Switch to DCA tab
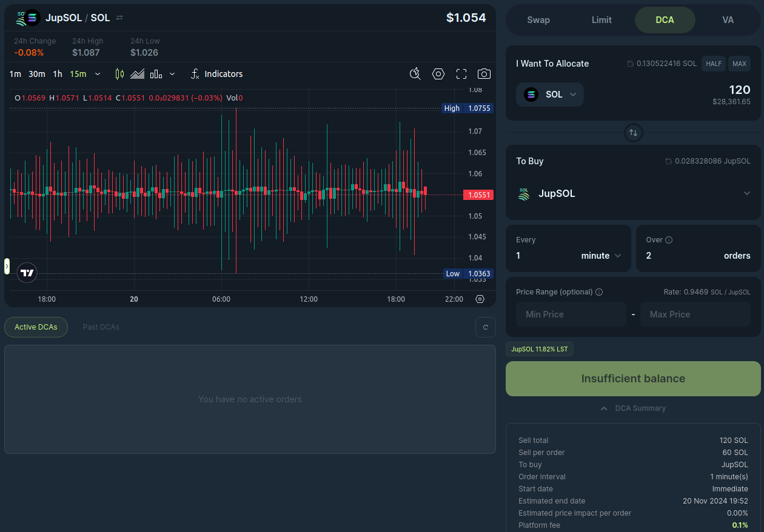Viewport: 764px width, 532px height. coord(665,20)
